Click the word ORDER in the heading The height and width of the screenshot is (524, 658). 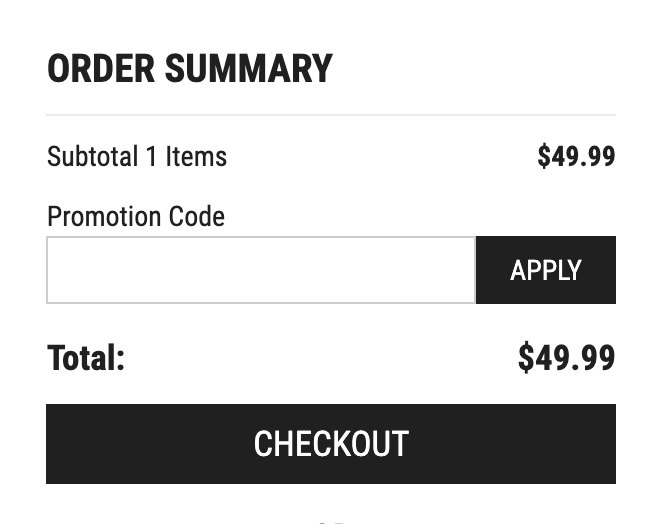tap(101, 69)
